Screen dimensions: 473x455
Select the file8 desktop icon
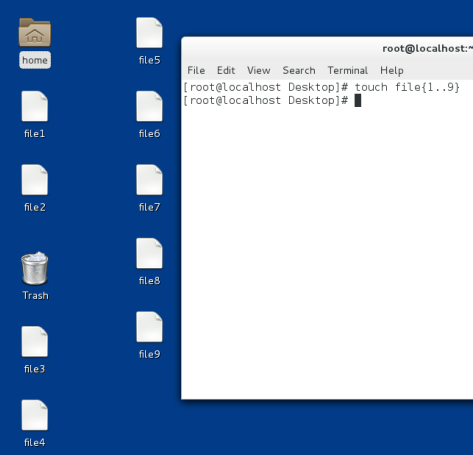coord(149,253)
